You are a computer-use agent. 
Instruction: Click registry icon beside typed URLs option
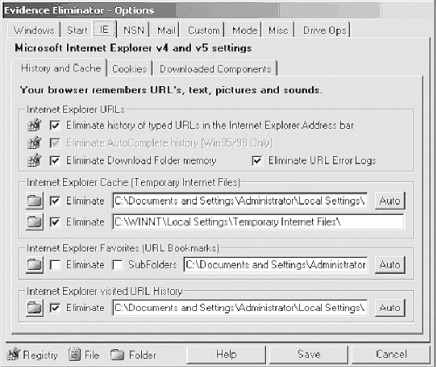34,125
